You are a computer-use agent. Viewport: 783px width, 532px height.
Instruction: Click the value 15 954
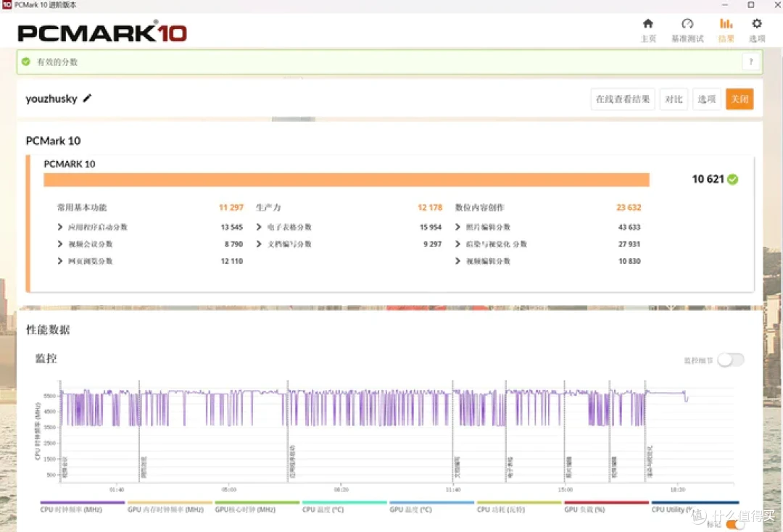(x=431, y=227)
